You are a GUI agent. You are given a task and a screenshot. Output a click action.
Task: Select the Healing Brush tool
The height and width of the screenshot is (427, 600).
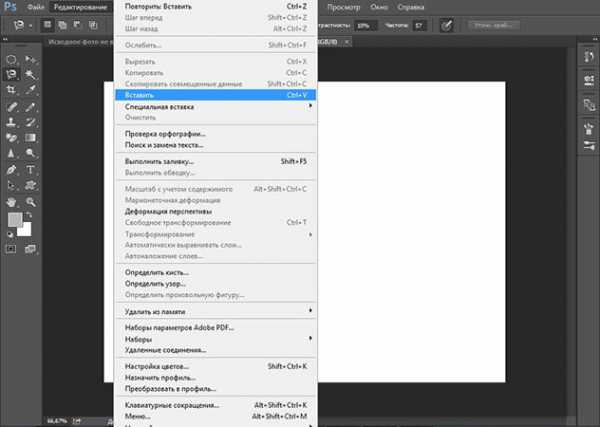coord(11,107)
